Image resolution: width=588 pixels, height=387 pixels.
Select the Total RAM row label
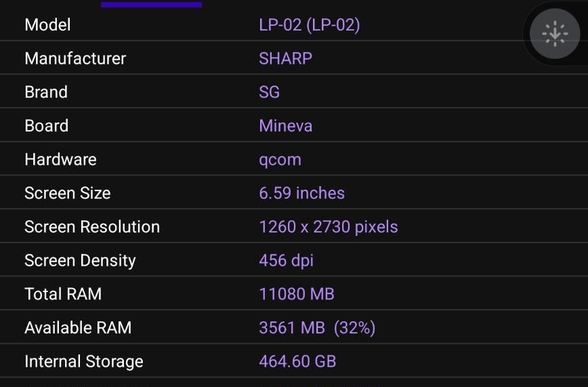[x=63, y=294]
